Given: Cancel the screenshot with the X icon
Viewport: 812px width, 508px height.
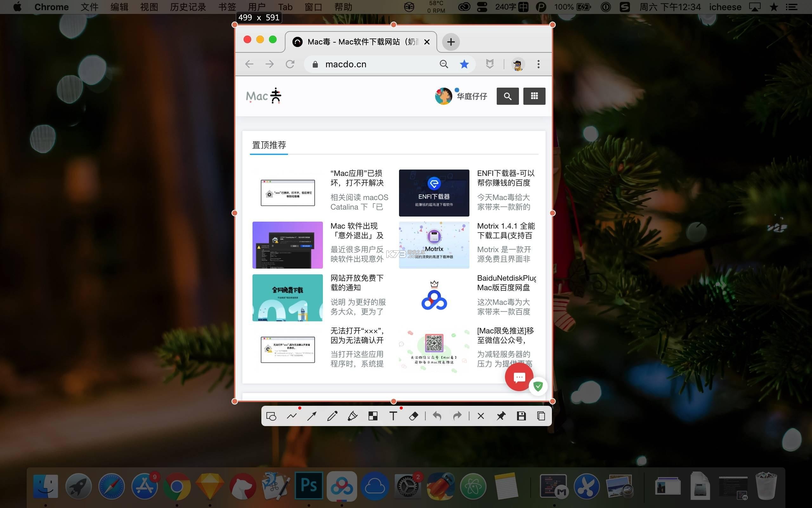Looking at the screenshot, I should pos(481,416).
